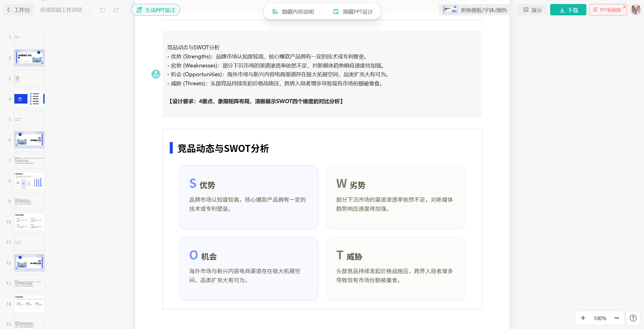Click the redo arrow icon

[x=116, y=10]
